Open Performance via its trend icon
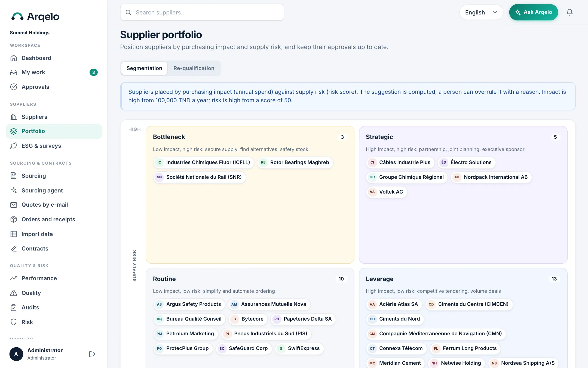This screenshot has height=368, width=588. tap(14, 278)
